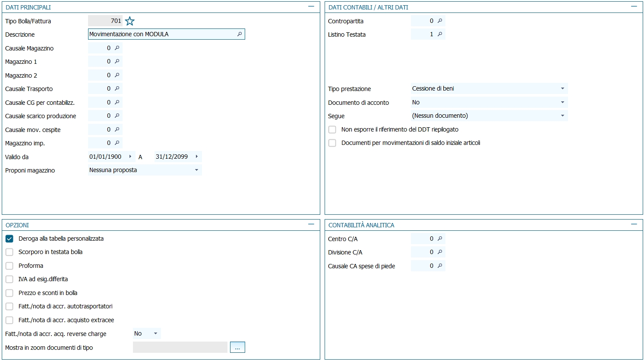Click the 'Tipo prestazione' label
644x361 pixels.
(349, 89)
